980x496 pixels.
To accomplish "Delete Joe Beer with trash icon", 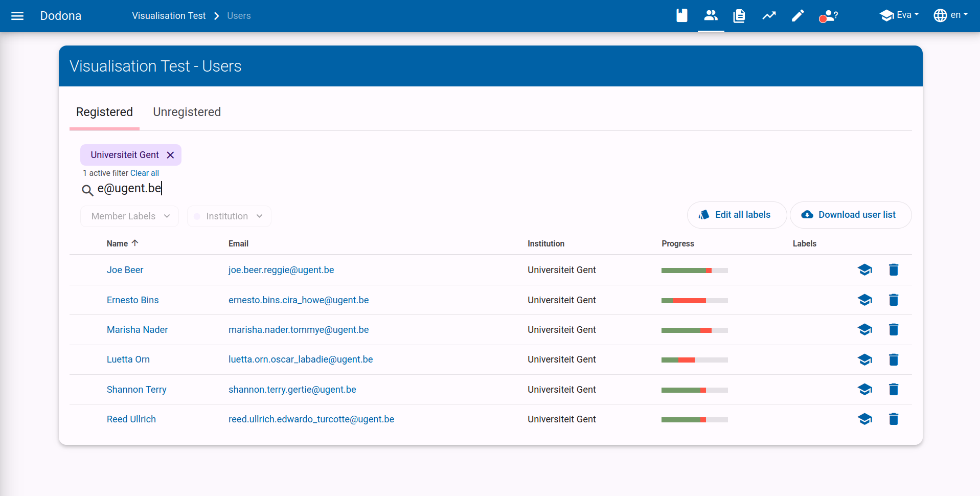I will (x=894, y=270).
